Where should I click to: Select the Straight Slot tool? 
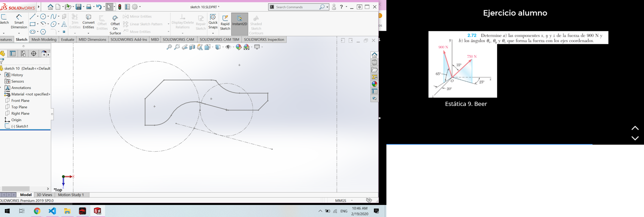(32, 32)
